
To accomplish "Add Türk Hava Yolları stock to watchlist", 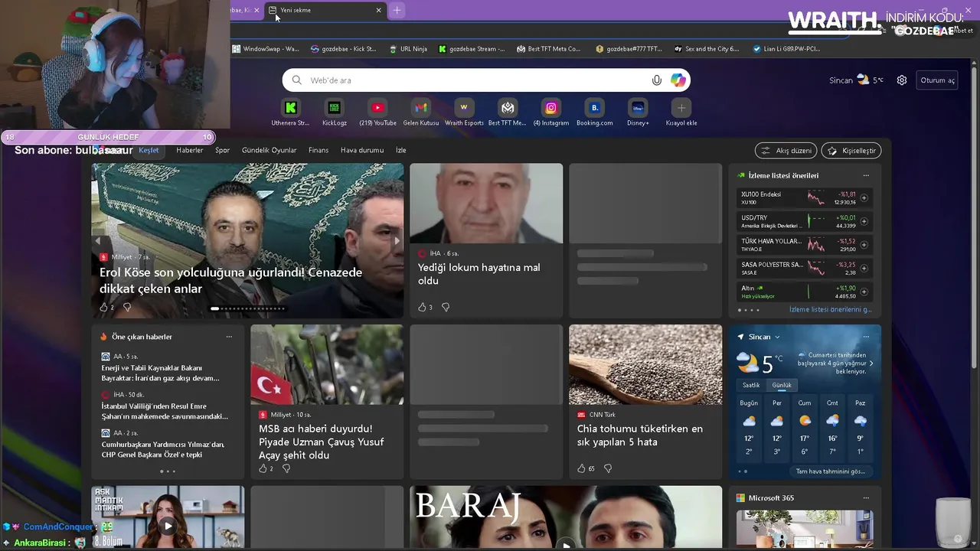I will [x=864, y=245].
